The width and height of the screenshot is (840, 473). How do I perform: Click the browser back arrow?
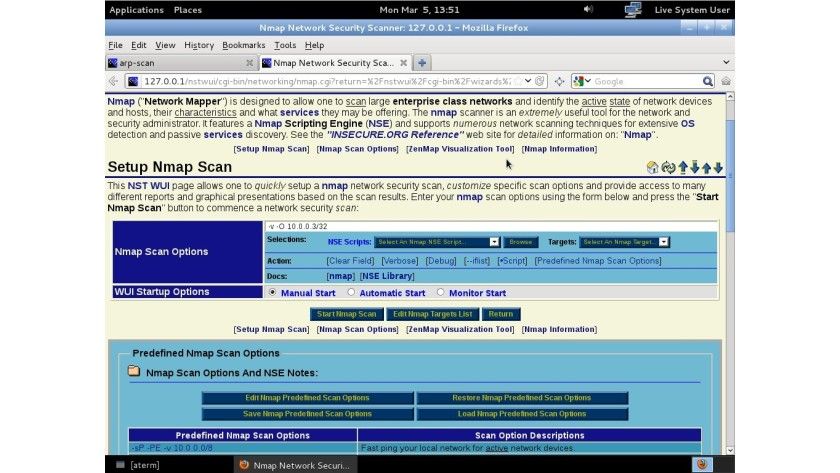click(x=113, y=81)
